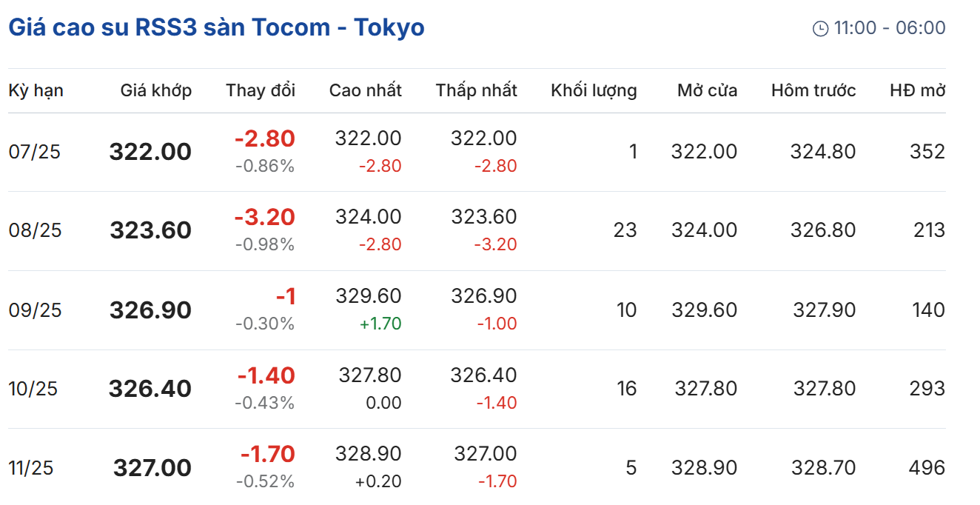
Task: Click the 08/25 volume value 23
Action: coord(625,230)
